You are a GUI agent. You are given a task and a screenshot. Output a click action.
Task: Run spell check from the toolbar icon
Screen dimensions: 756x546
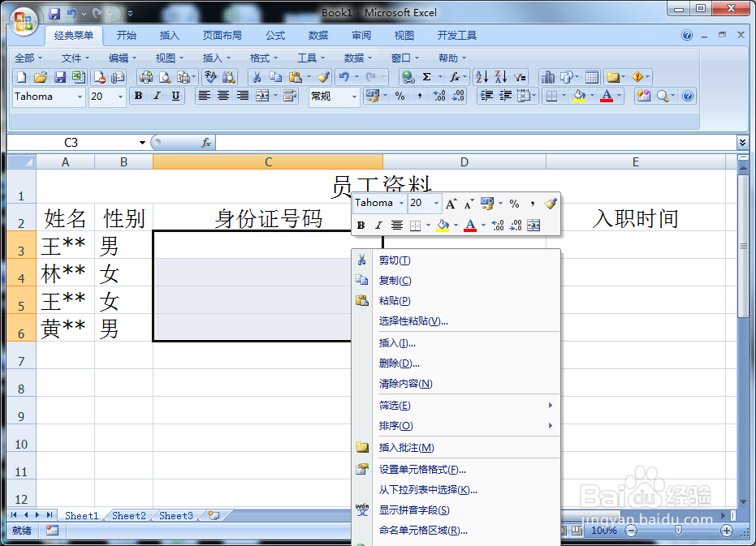tap(210, 78)
